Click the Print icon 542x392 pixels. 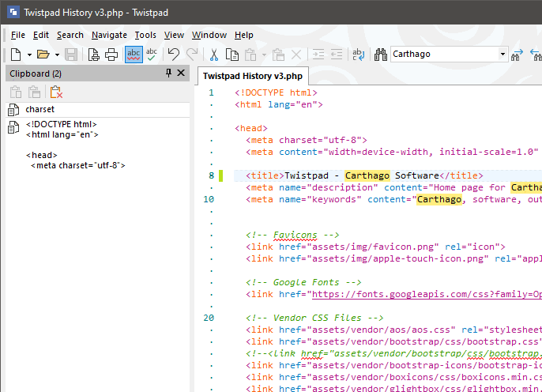(x=111, y=55)
